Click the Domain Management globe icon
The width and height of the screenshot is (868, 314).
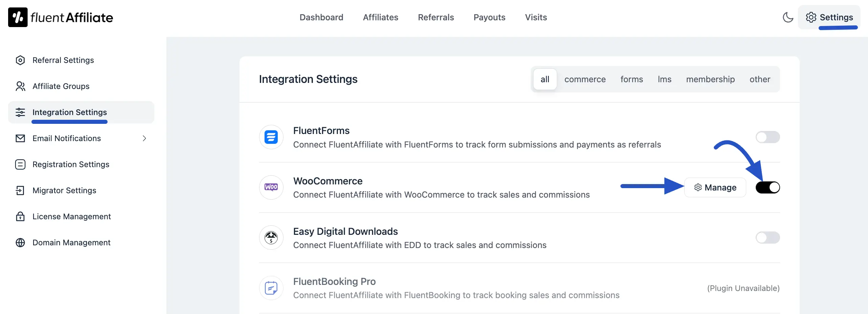21,242
